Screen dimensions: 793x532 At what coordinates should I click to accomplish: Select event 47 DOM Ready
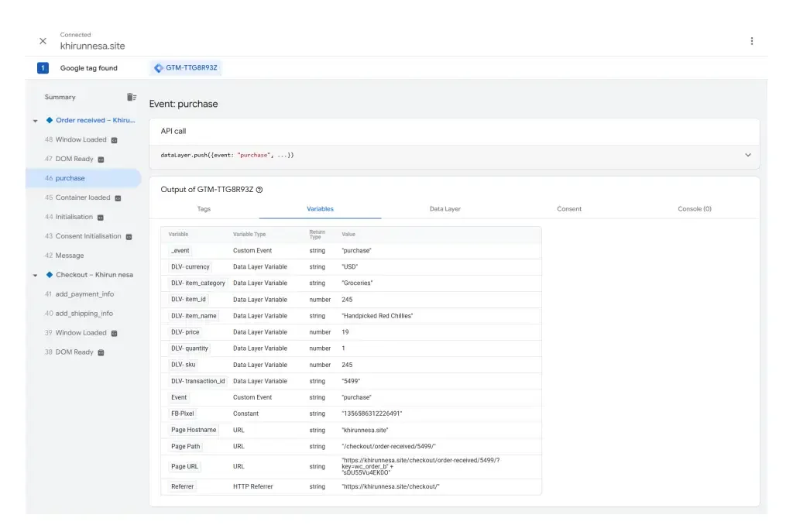coord(69,159)
